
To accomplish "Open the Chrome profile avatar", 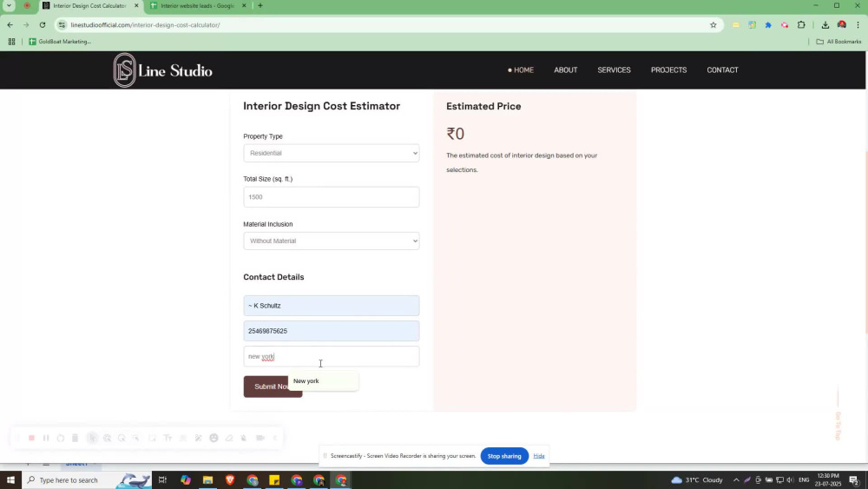I will coord(841,25).
